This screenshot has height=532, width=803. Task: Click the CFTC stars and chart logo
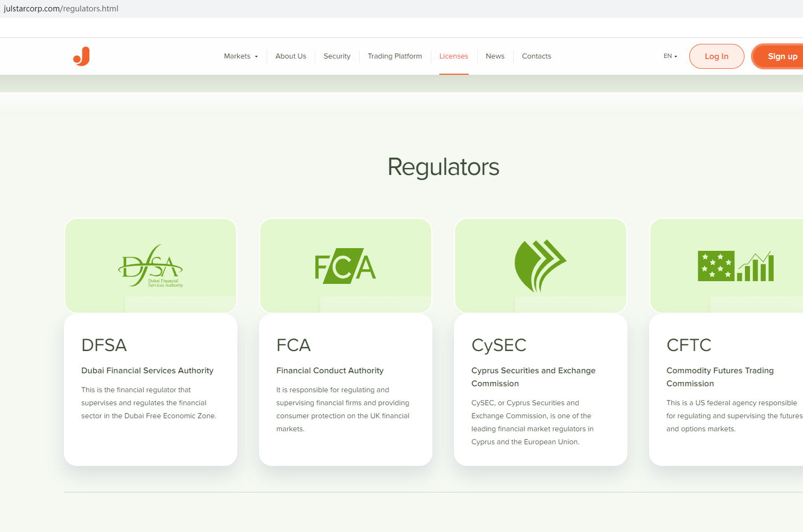[736, 266]
